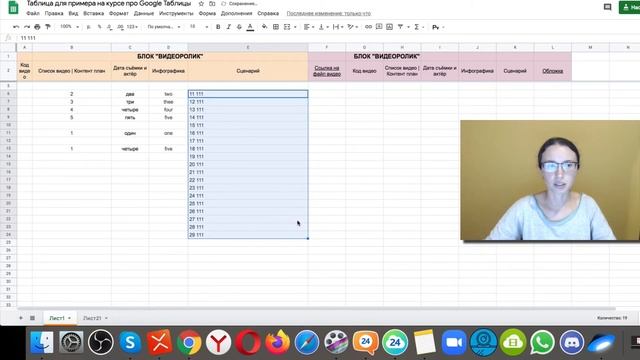
Task: Open the text color picker
Action: tap(250, 27)
